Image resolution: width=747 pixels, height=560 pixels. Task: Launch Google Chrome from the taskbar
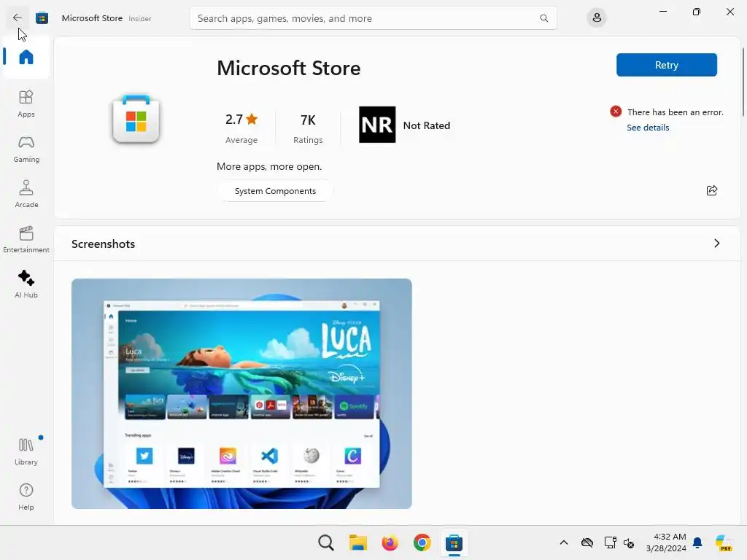click(422, 542)
